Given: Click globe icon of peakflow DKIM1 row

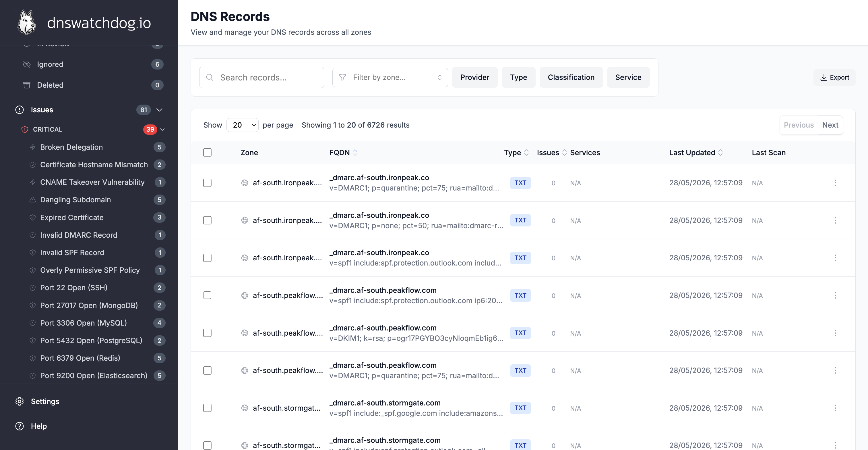Looking at the screenshot, I should (245, 333).
